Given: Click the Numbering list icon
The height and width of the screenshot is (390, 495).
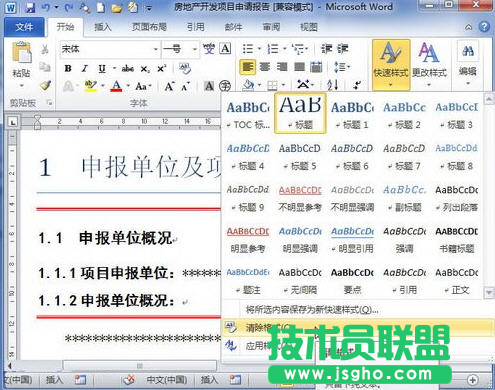Looking at the screenshot, I should 273,49.
